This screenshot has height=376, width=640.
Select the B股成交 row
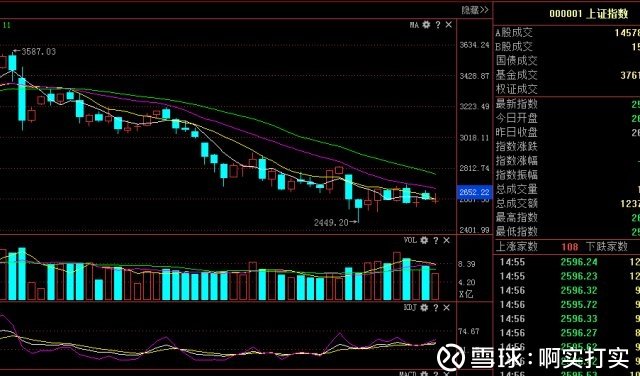click(x=567, y=47)
